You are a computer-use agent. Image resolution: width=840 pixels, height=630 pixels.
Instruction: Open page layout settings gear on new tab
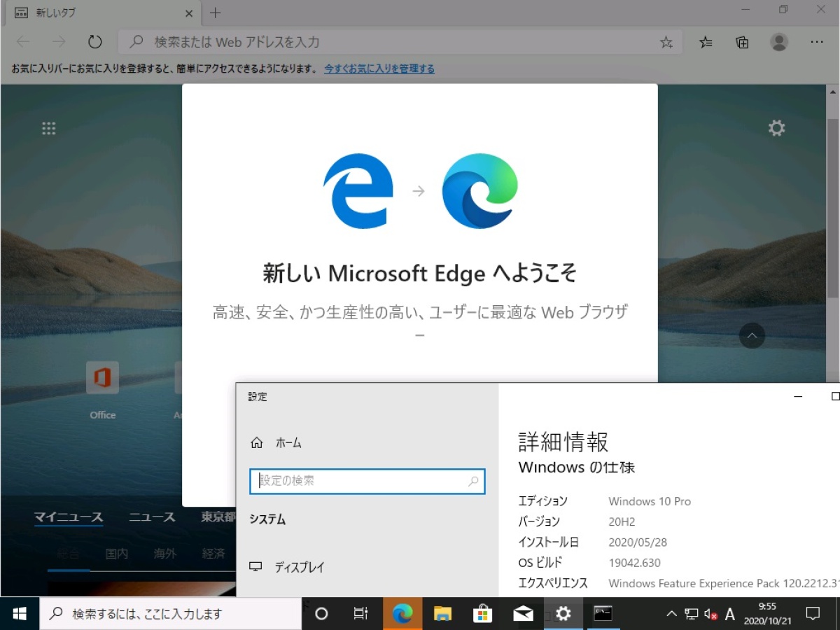tap(776, 127)
